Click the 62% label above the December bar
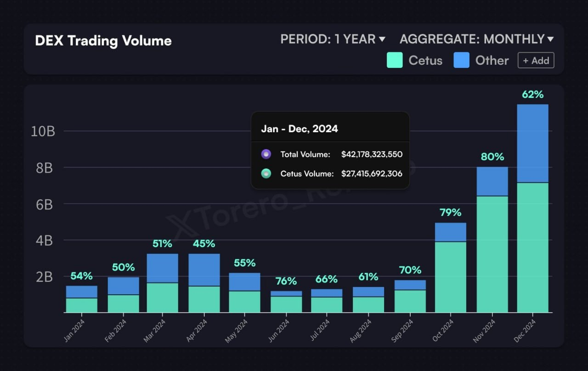Screen dimensions: 588x371 532,95
